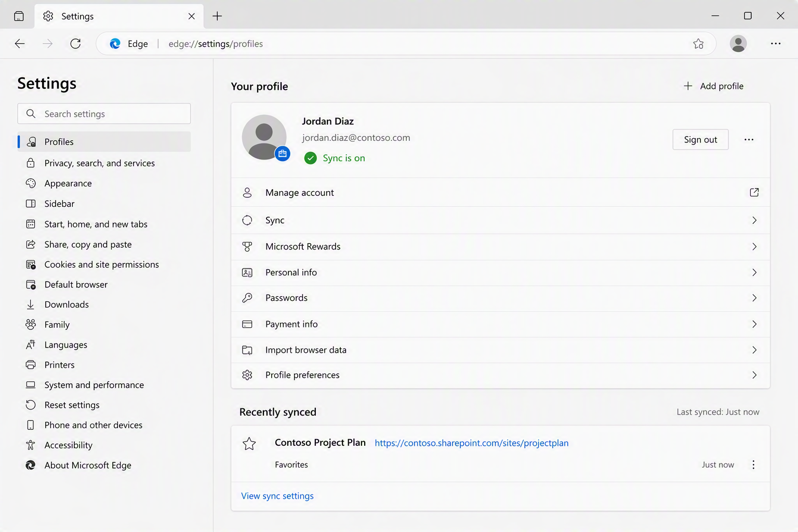
Task: Click Add profile
Action: pos(713,86)
